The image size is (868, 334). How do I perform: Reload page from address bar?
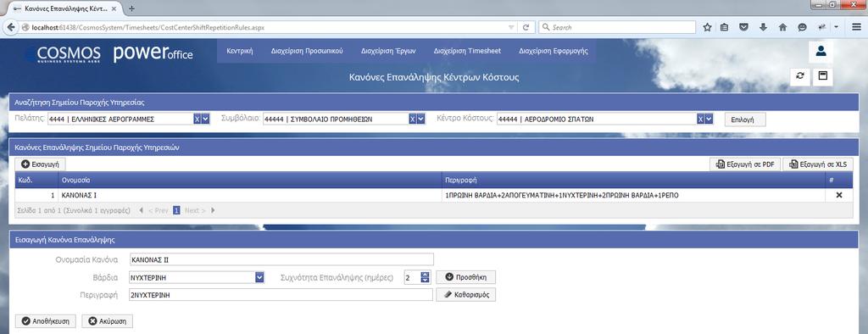526,27
